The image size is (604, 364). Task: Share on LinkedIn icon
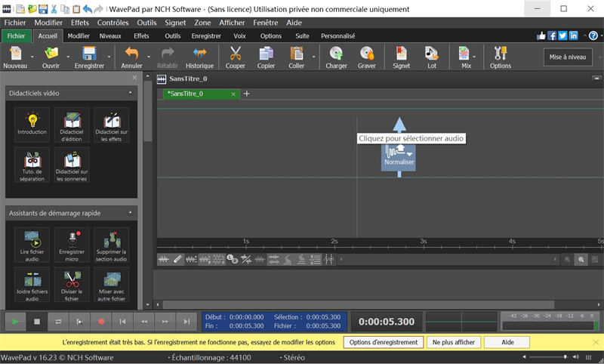click(x=573, y=35)
